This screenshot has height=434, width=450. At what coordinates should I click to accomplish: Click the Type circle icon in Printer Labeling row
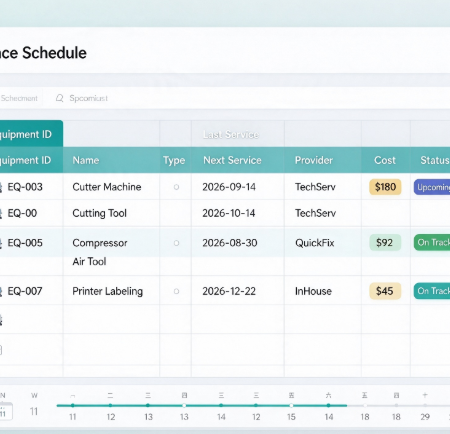[176, 291]
